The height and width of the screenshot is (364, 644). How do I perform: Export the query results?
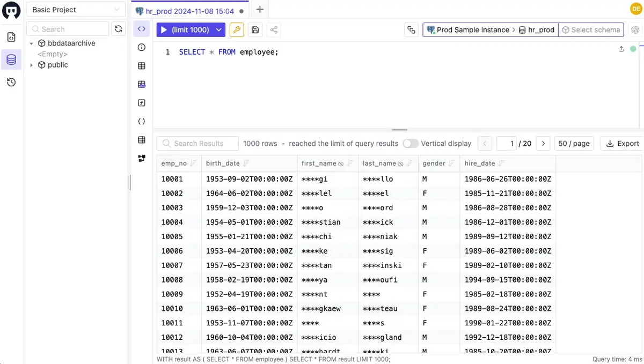click(x=621, y=143)
